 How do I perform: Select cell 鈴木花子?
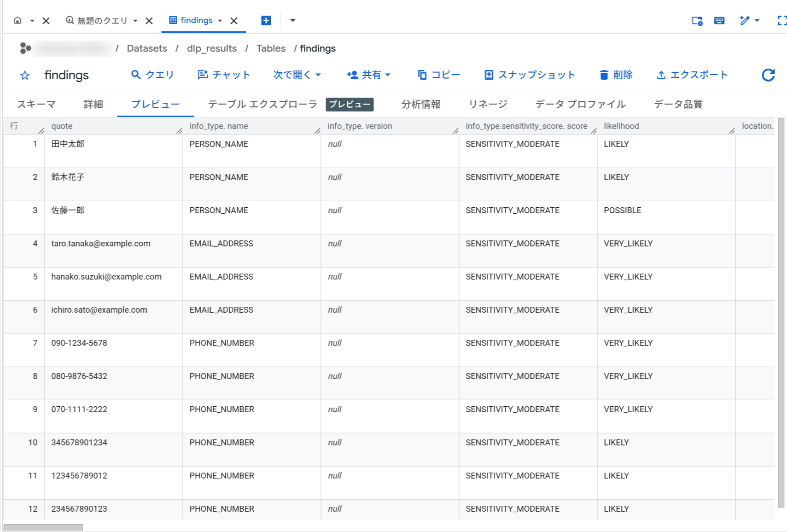coord(114,184)
